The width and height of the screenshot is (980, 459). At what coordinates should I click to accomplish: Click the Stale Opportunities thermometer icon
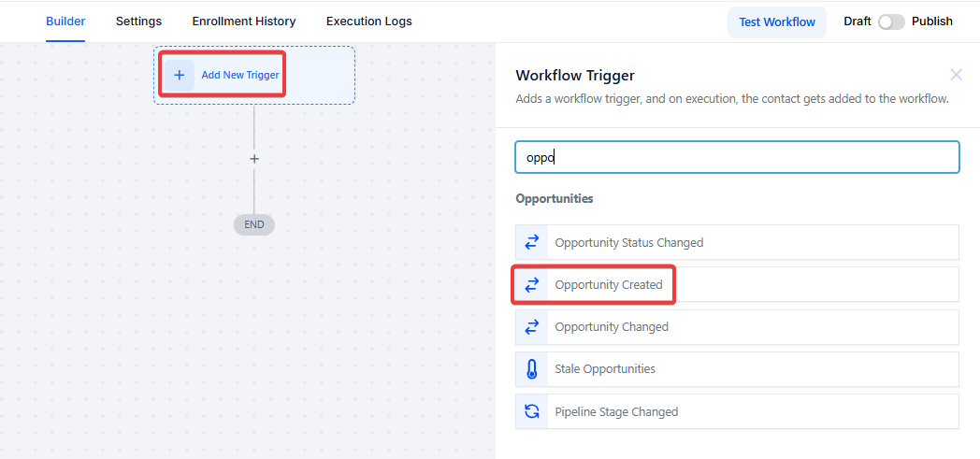pos(532,369)
